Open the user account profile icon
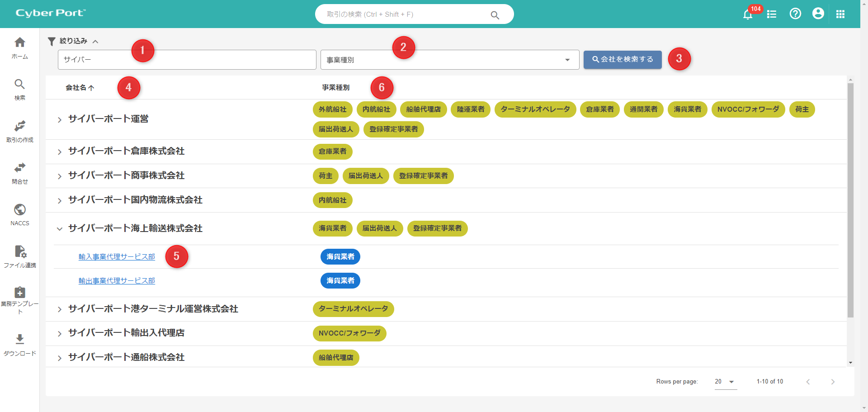This screenshot has height=412, width=868. (x=818, y=14)
